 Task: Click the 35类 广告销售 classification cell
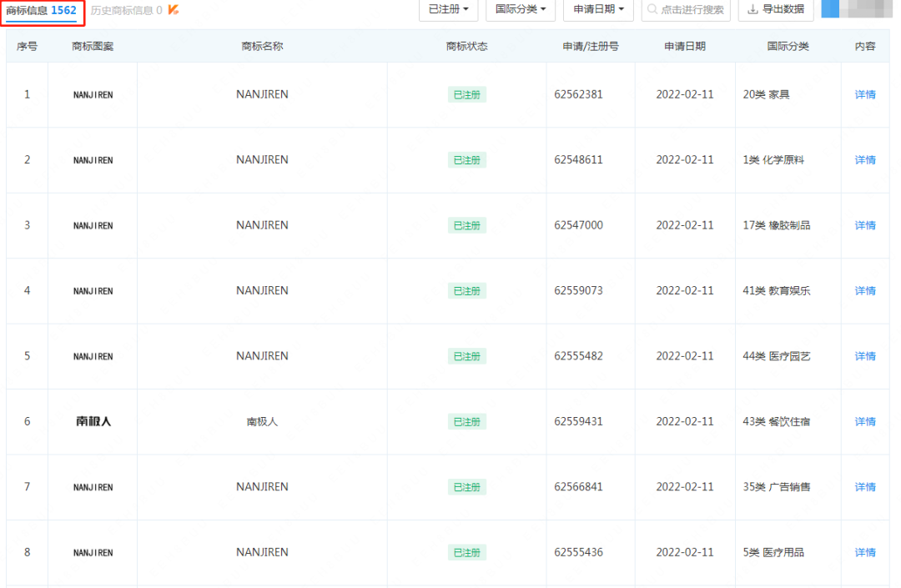point(777,488)
